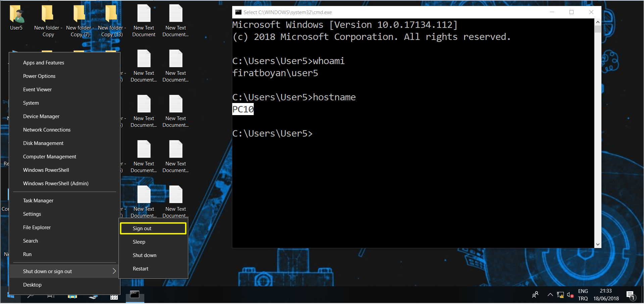The width and height of the screenshot is (644, 304).
Task: Show hidden system tray icons
Action: 550,295
